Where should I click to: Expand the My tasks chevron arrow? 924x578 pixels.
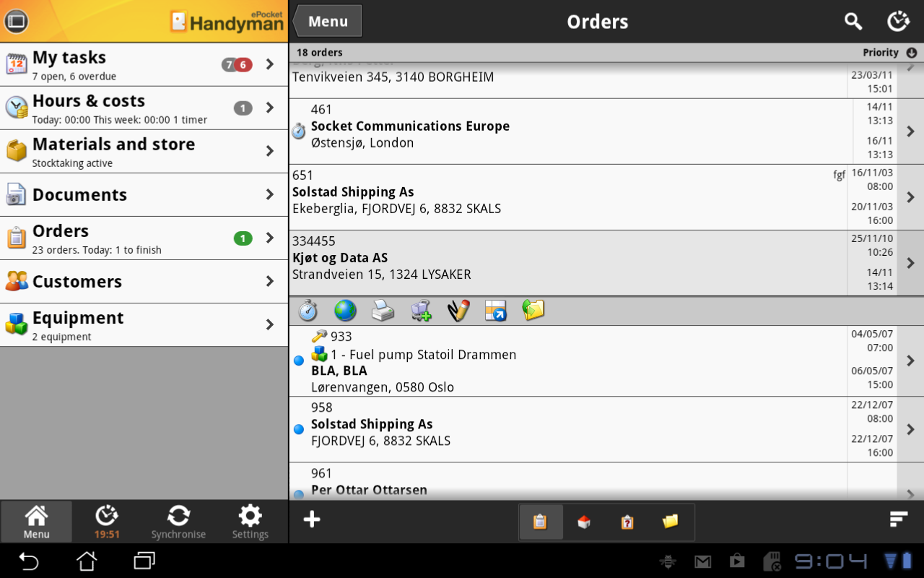coord(270,64)
